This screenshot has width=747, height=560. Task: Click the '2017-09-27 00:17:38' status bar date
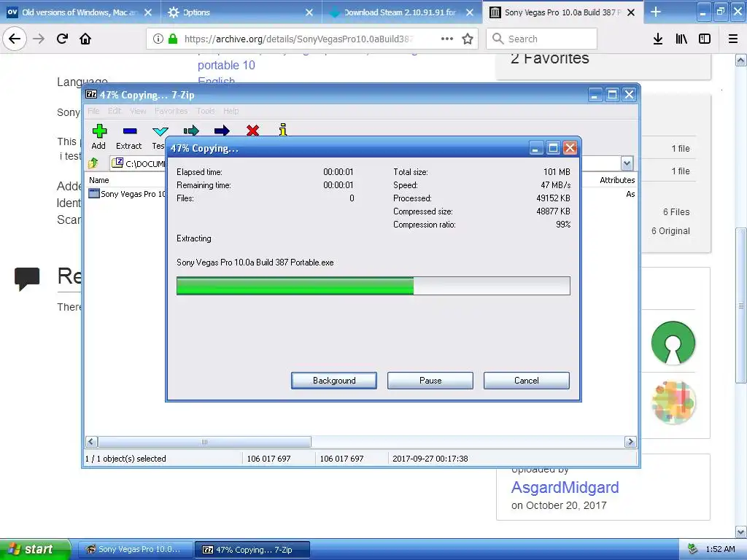(430, 459)
